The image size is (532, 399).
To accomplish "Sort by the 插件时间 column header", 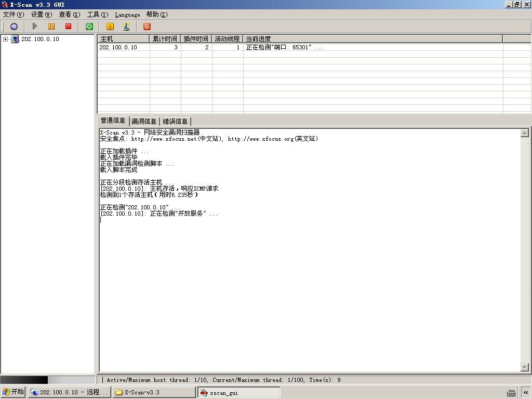I will click(196, 38).
